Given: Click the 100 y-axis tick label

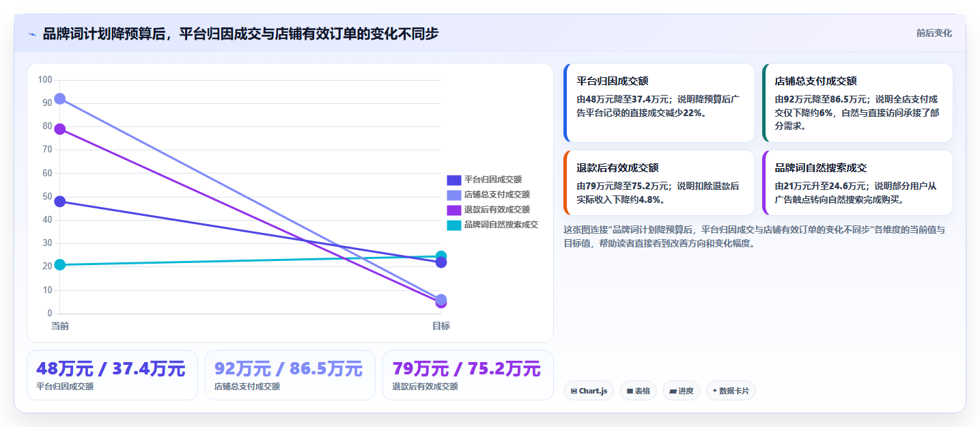Looking at the screenshot, I should [x=45, y=80].
